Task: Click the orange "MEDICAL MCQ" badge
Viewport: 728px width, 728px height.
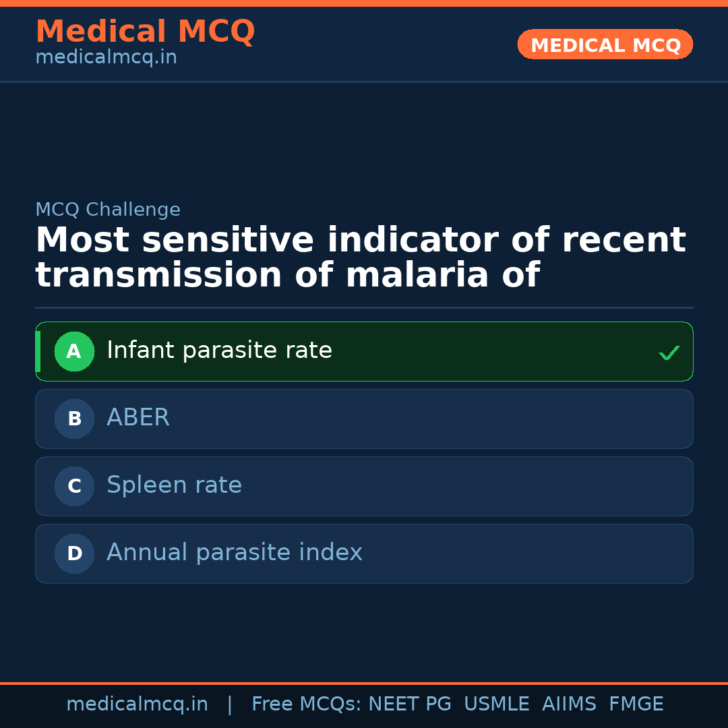Action: (x=605, y=44)
